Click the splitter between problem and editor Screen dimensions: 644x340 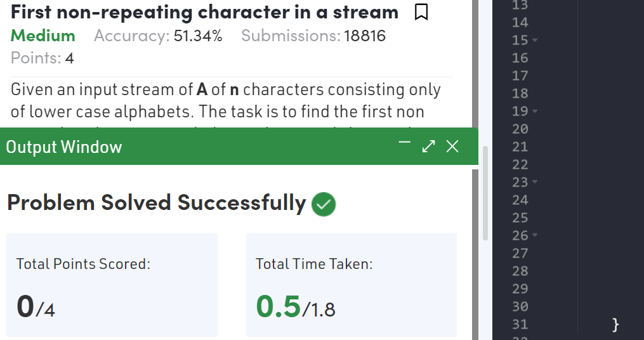[x=475, y=170]
